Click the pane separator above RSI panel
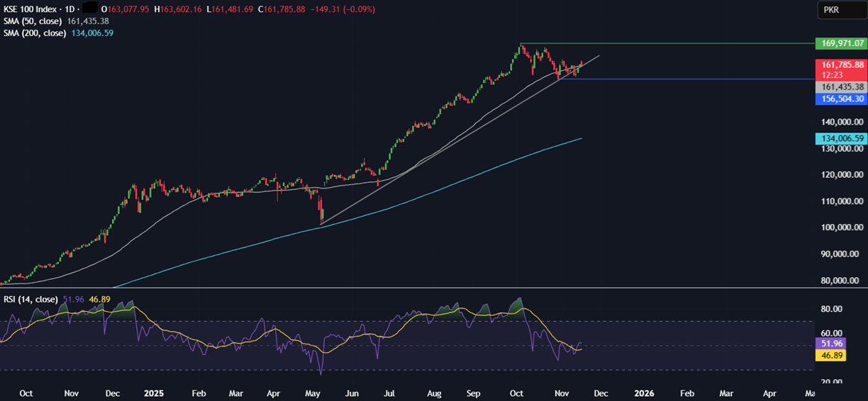Image resolution: width=868 pixels, height=401 pixels. click(x=425, y=288)
